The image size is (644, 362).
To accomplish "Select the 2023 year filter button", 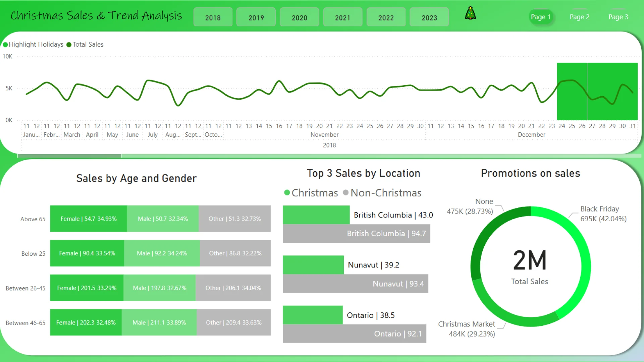I will [429, 17].
